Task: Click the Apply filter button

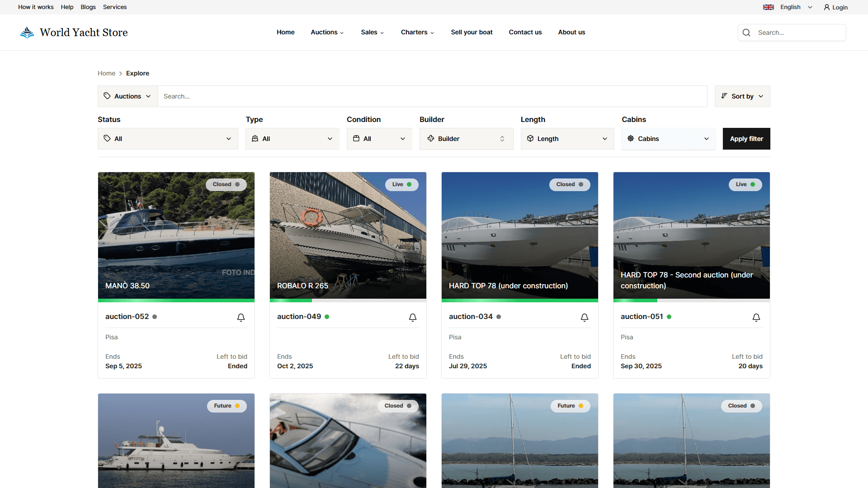Action: [746, 139]
